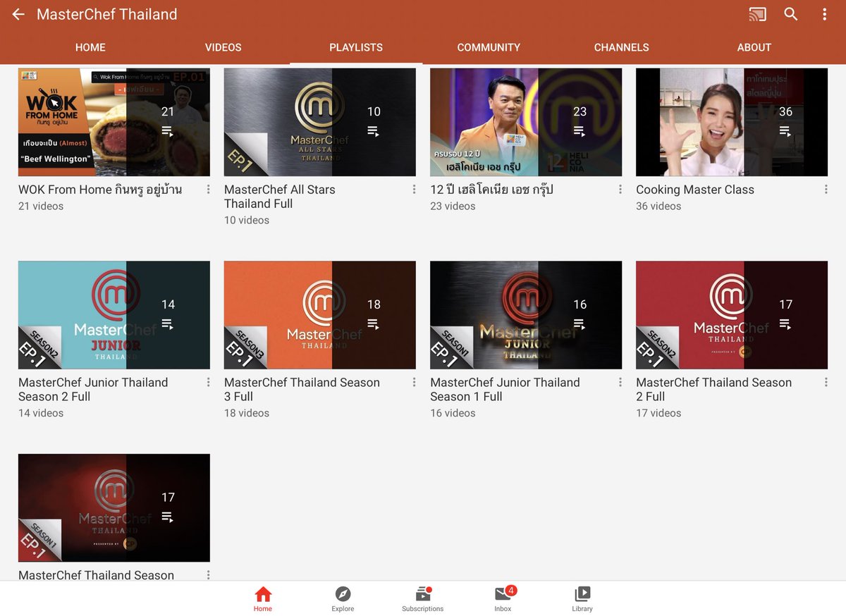Viewport: 846px width, 616px height.
Task: Open the ABOUT tab
Action: click(x=754, y=47)
